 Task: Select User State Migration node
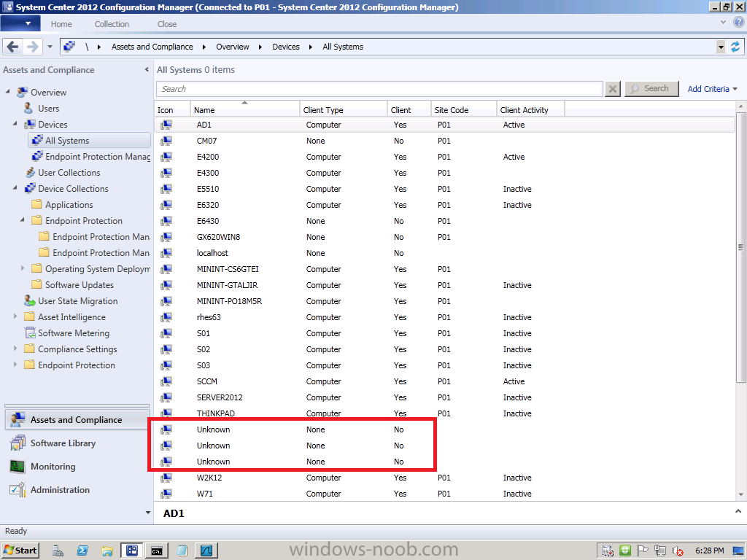point(77,301)
